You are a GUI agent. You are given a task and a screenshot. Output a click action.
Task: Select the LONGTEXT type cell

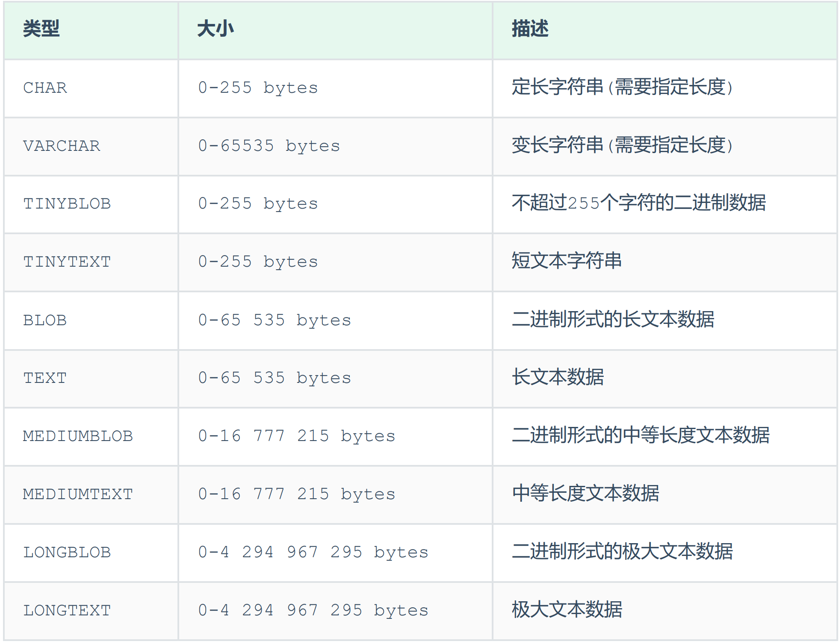(x=67, y=610)
